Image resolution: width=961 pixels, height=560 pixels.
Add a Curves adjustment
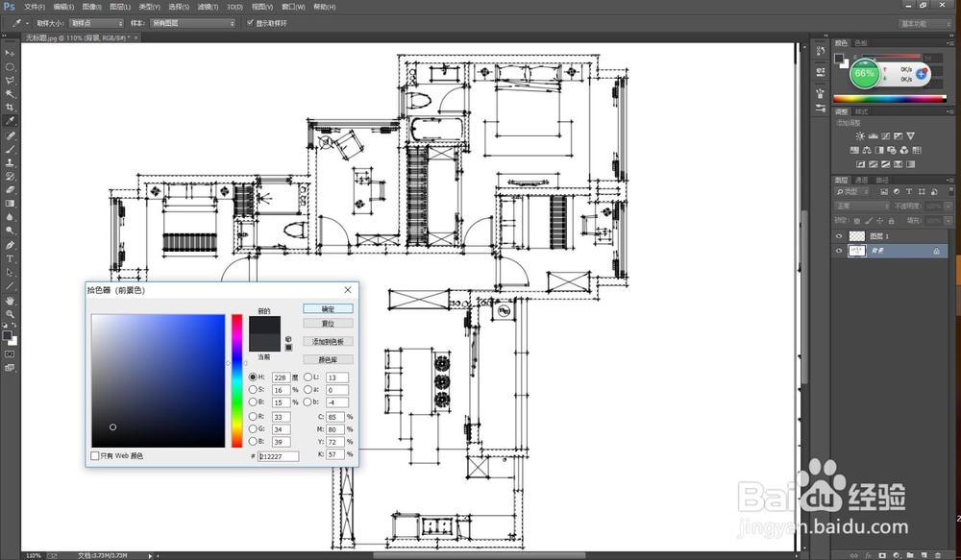[x=886, y=136]
